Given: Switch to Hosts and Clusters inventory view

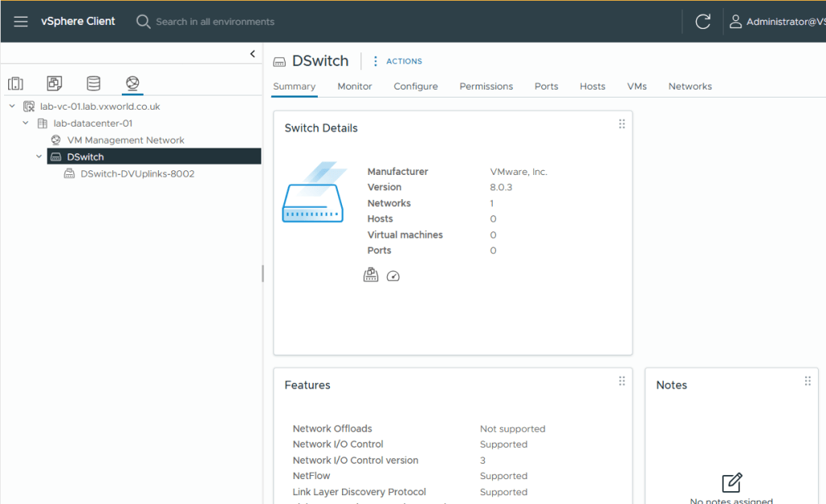Looking at the screenshot, I should click(x=15, y=83).
